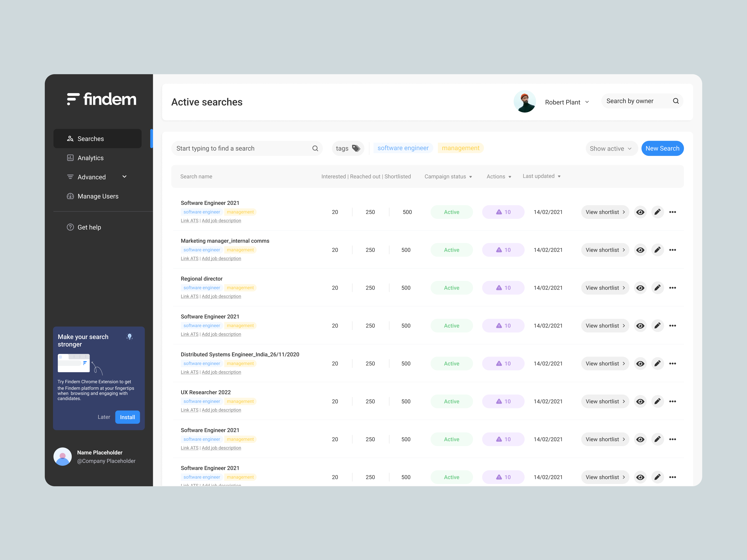Edit the Regional director search with pencil

[657, 288]
